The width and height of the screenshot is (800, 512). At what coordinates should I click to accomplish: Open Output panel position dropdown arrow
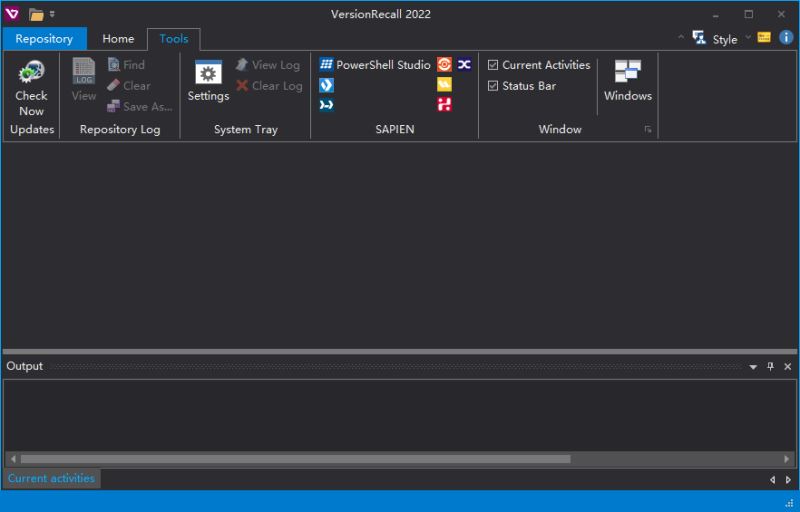pyautogui.click(x=753, y=367)
